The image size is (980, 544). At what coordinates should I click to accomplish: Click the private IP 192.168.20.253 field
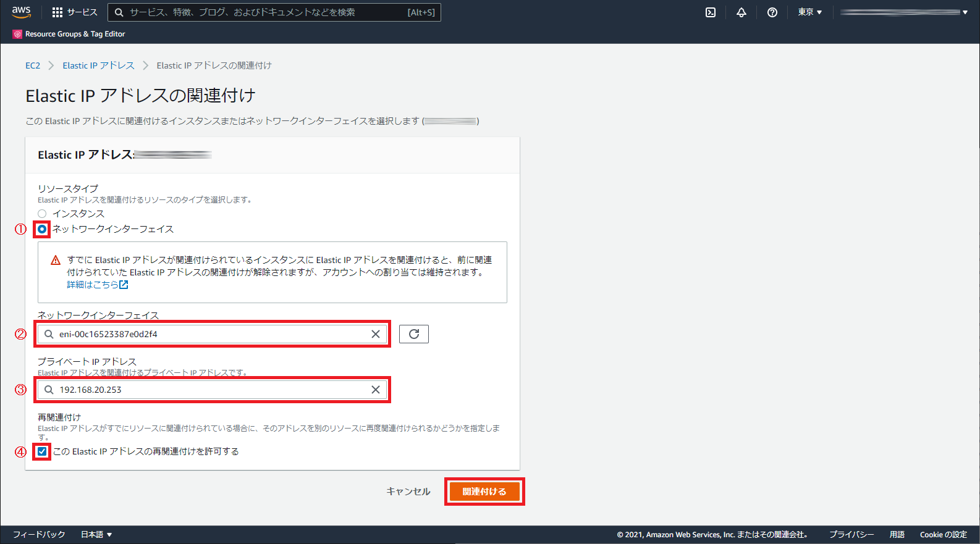(212, 390)
